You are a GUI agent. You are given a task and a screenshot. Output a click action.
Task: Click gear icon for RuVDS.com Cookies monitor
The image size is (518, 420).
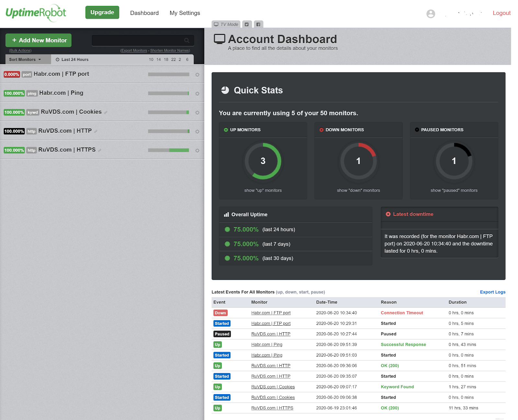[x=197, y=113]
